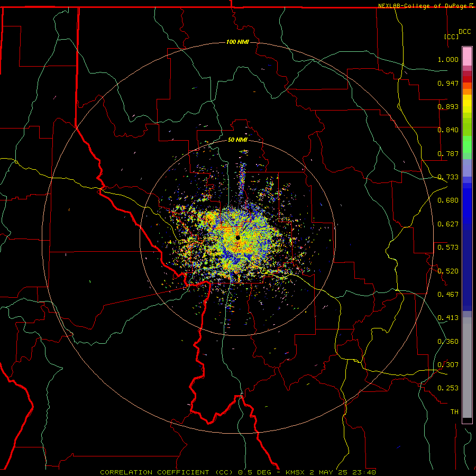Image resolution: width=476 pixels, height=476 pixels.
Task: Click the 1.000 scale value
Action: (448, 60)
